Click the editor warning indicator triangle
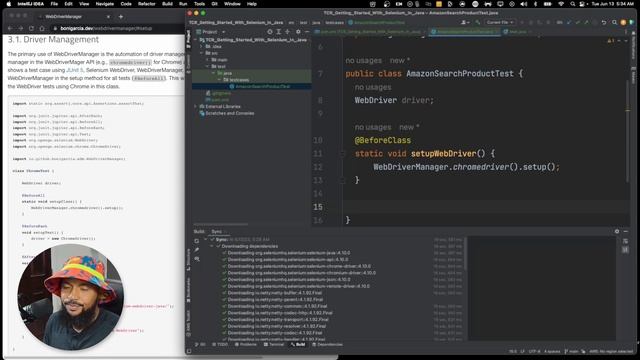Screen dimensions: 640x360 pos(610,41)
